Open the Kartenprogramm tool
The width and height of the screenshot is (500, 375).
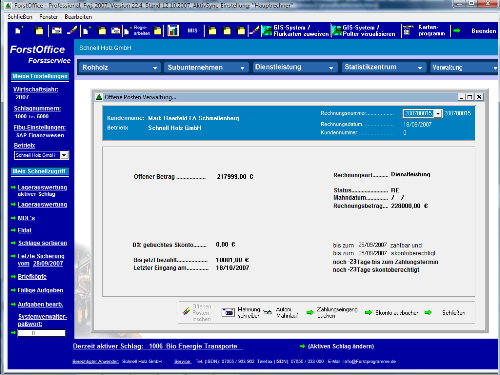click(x=424, y=31)
